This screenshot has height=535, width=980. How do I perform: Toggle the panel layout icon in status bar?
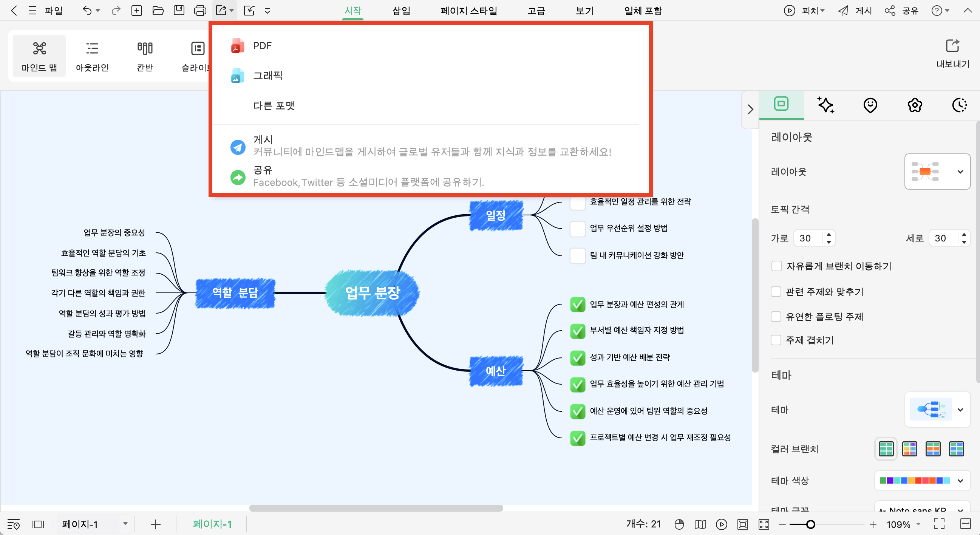point(38,524)
